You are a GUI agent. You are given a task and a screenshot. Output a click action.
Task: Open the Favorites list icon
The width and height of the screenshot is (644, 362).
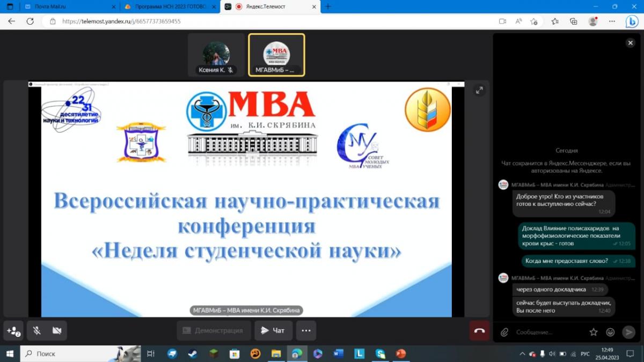555,21
